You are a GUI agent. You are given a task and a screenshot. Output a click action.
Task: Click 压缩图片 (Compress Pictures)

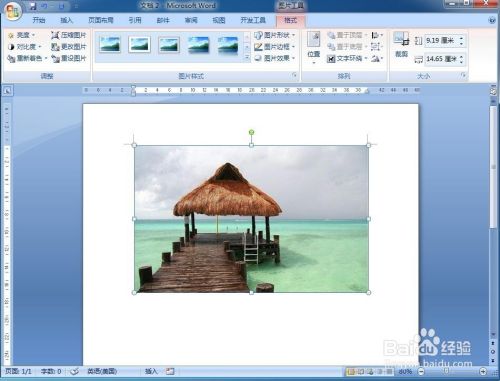69,35
